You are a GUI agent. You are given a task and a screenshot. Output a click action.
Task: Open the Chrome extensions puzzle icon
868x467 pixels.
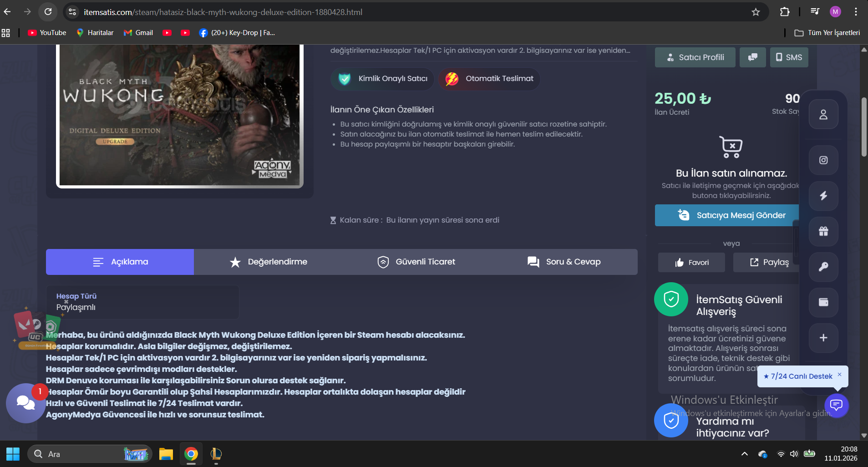[x=785, y=12]
